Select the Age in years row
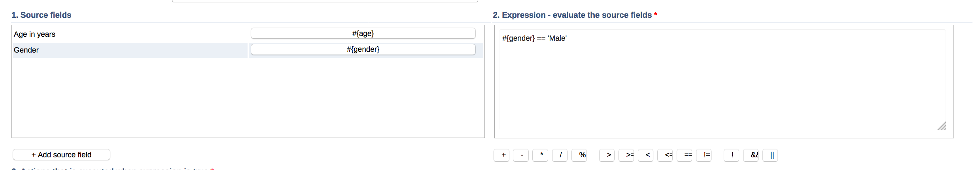 pyautogui.click(x=130, y=34)
